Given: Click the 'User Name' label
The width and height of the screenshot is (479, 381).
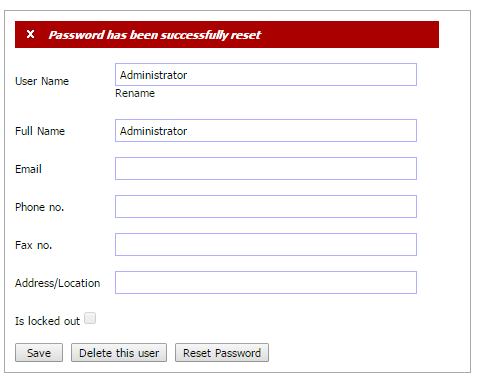Looking at the screenshot, I should coord(42,81).
